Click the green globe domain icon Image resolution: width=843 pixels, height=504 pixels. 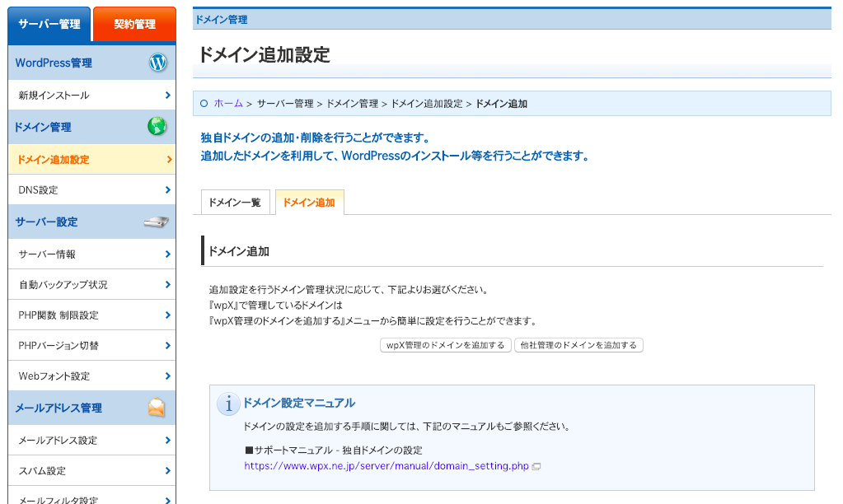157,126
